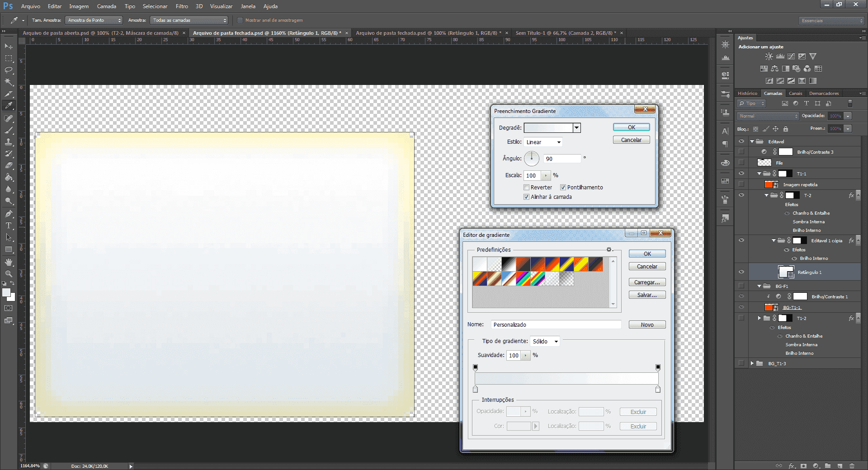Expand the BG_T1-3 group
Screen dimensions: 868x470
(x=752, y=363)
